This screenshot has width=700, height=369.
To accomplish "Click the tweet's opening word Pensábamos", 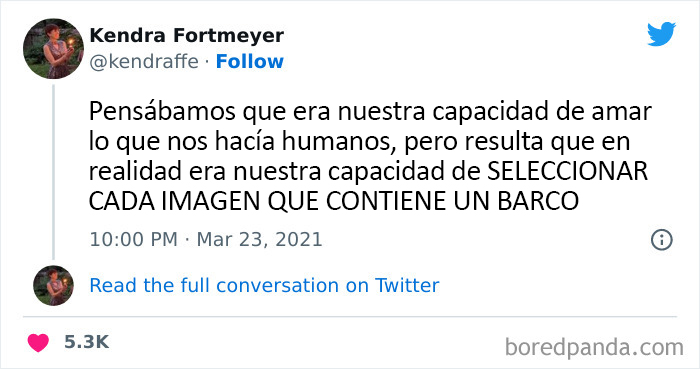I will 162,112.
